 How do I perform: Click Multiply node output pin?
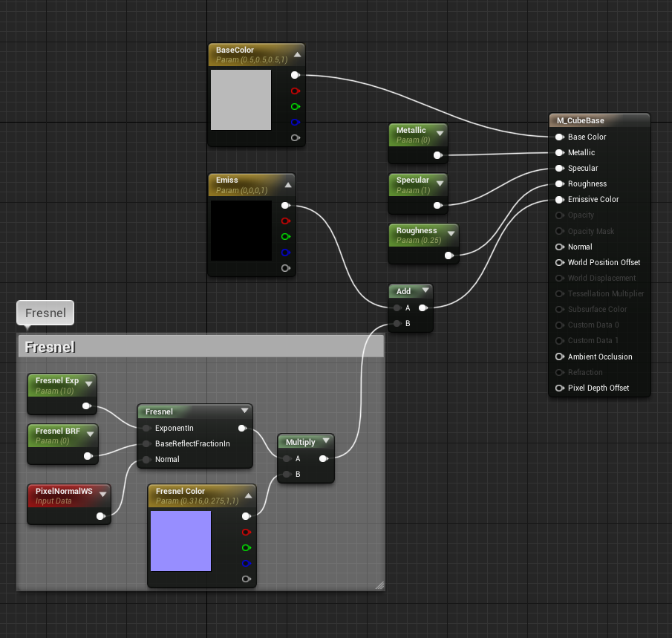(x=324, y=459)
